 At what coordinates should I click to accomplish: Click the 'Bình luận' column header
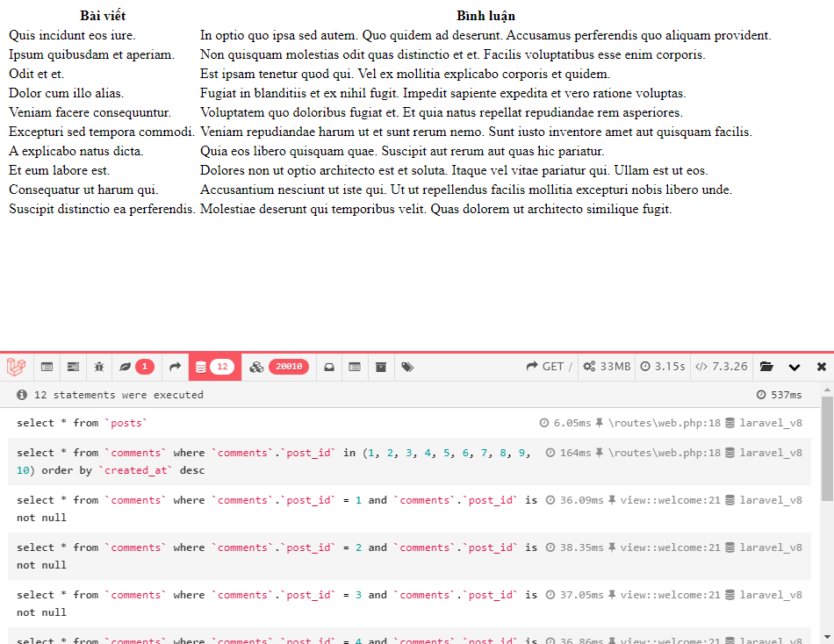coord(485,16)
